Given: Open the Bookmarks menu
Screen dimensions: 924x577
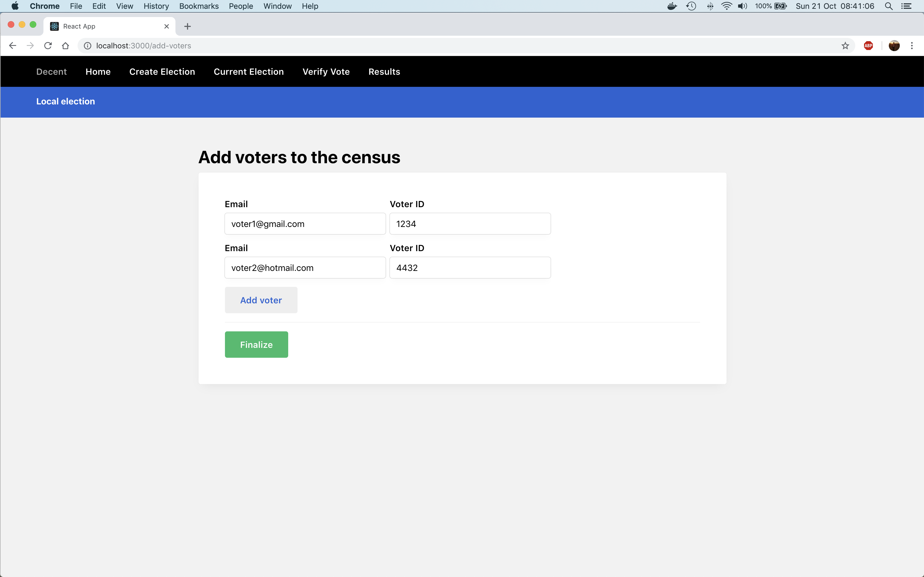Looking at the screenshot, I should (199, 6).
